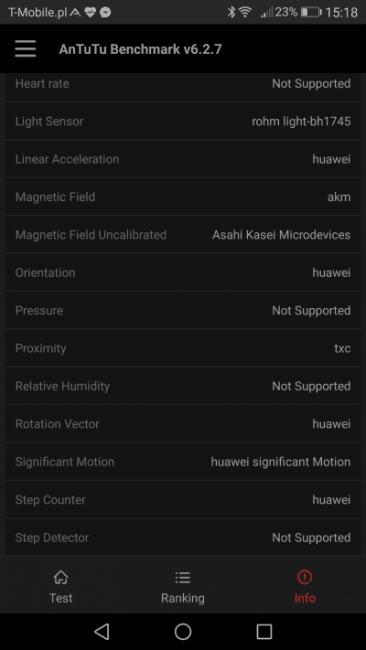Tap the battery indicator icon

click(311, 12)
